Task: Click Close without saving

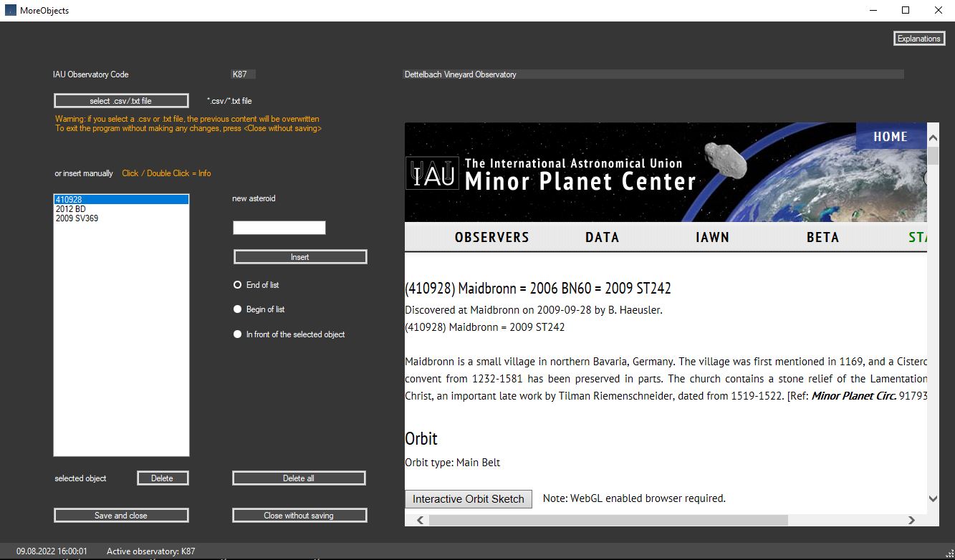Action: pyautogui.click(x=299, y=516)
